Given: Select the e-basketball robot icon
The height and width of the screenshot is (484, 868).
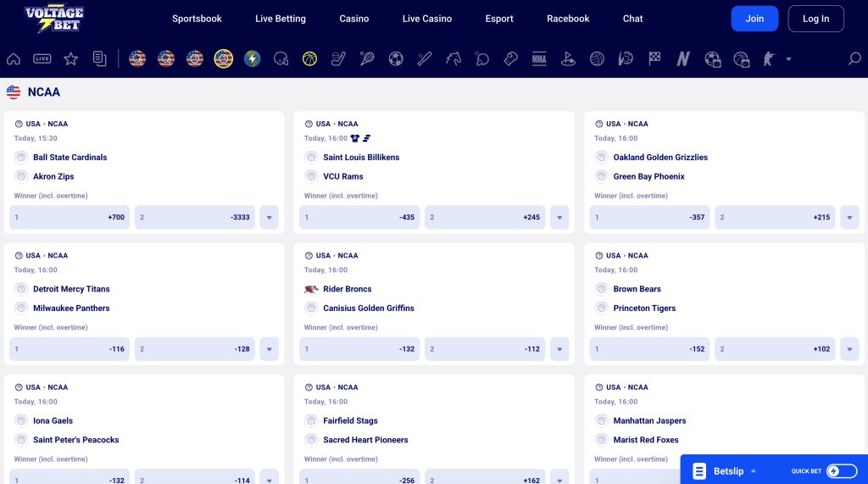Looking at the screenshot, I should point(741,58).
